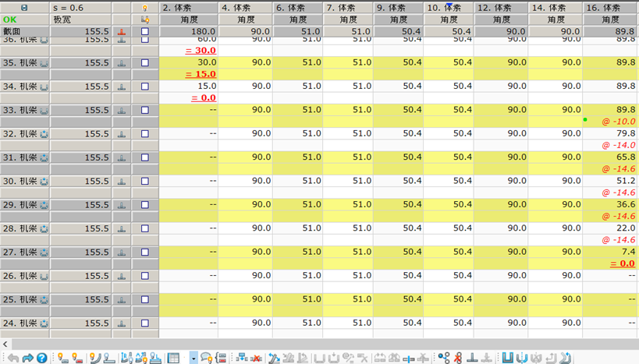Select the 27. 机架 row label
Screen dimensions: 639x364
[x=25, y=252]
